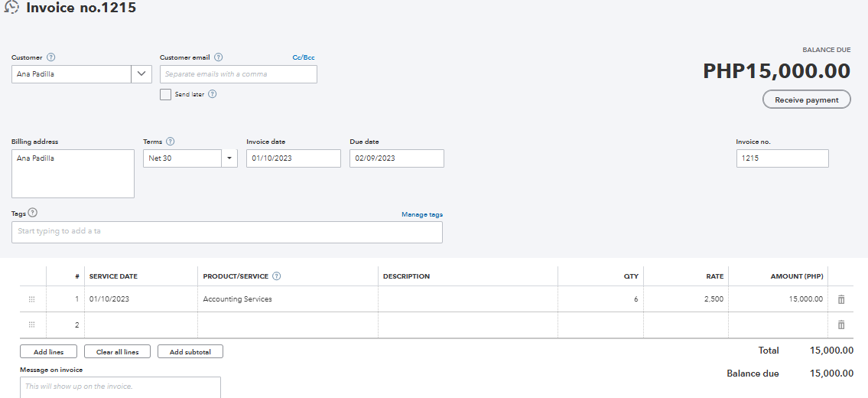Viewport: 868px width, 398px height.
Task: Delete line 1 with trash icon
Action: (841, 299)
